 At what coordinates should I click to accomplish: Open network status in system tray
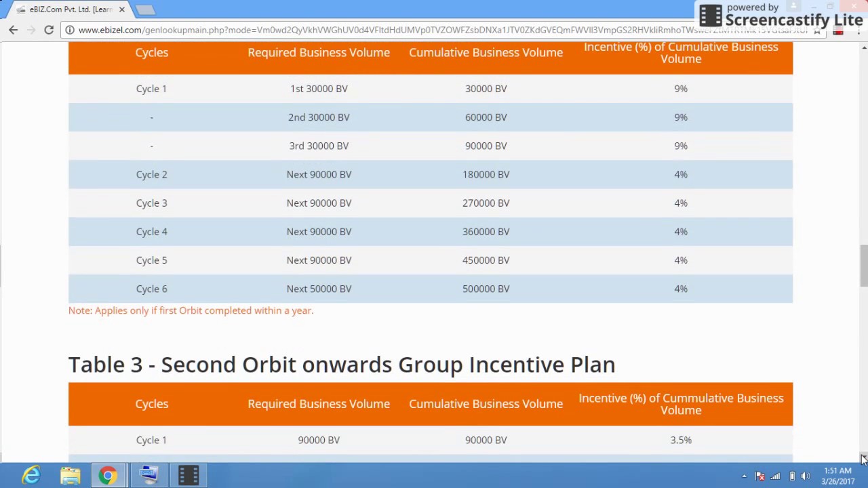pyautogui.click(x=775, y=476)
